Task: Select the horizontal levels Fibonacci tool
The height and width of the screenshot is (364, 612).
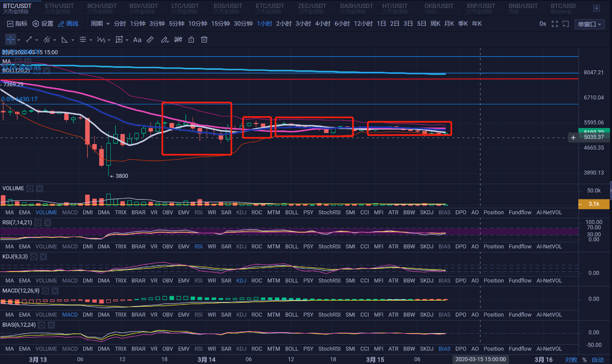Action: click(83, 40)
